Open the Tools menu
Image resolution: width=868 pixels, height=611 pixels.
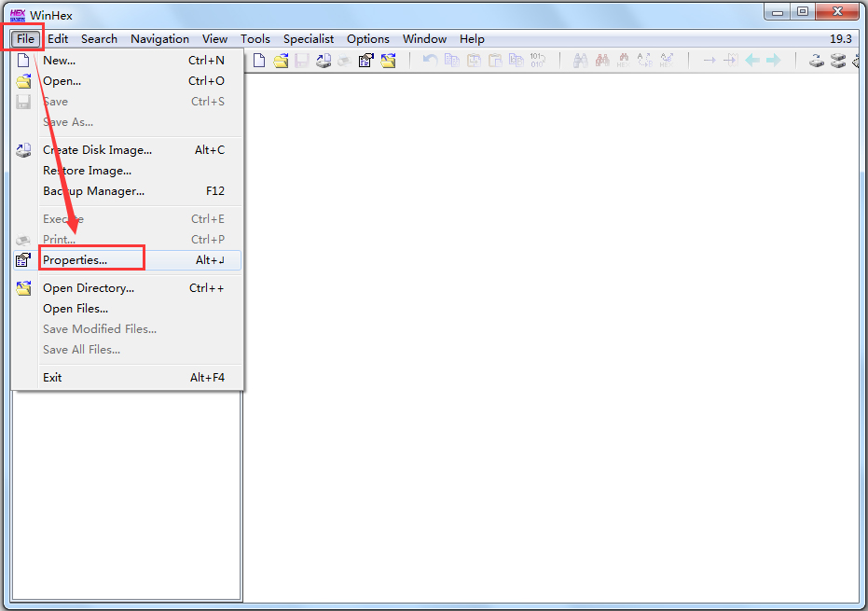[255, 39]
